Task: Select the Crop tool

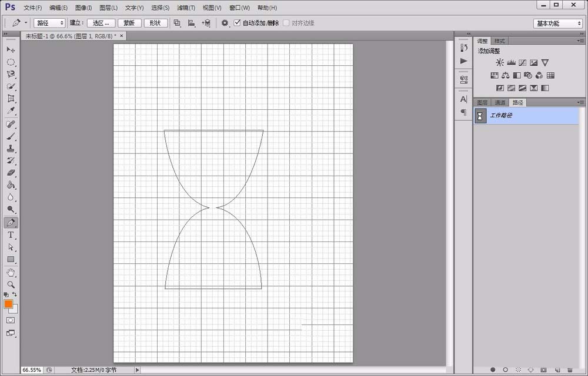Action: coord(11,99)
